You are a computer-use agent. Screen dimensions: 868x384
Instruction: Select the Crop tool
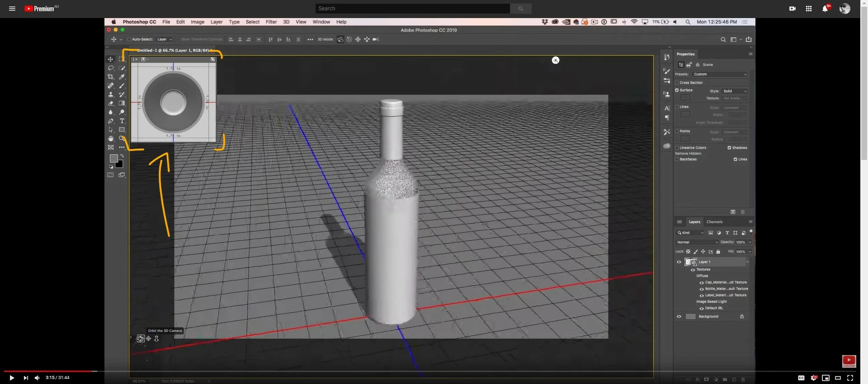110,77
